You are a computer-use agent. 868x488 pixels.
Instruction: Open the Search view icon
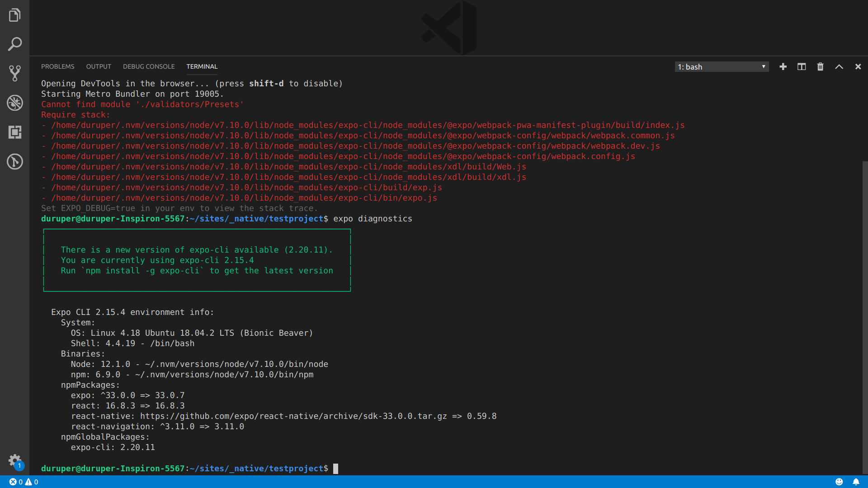14,44
